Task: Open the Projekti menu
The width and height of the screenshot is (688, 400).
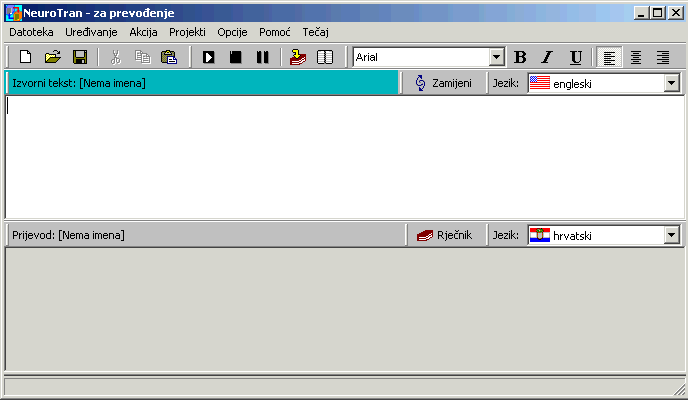Action: click(187, 32)
